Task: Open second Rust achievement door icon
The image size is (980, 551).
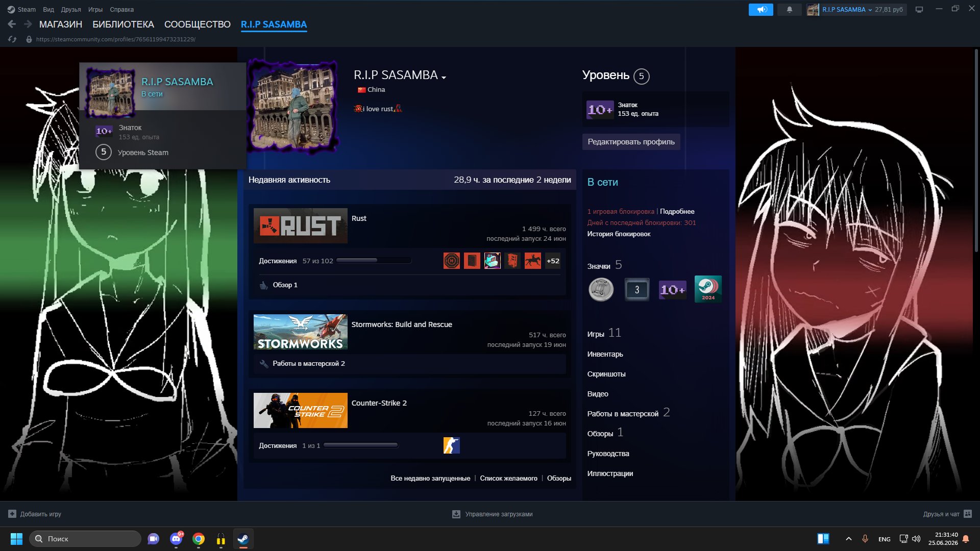Action: [x=472, y=261]
